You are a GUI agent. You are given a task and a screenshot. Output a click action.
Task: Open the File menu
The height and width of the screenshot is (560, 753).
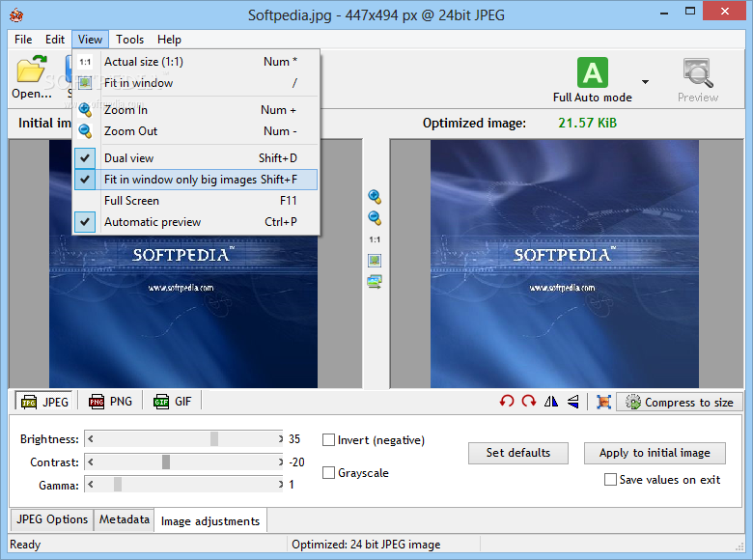tap(23, 40)
